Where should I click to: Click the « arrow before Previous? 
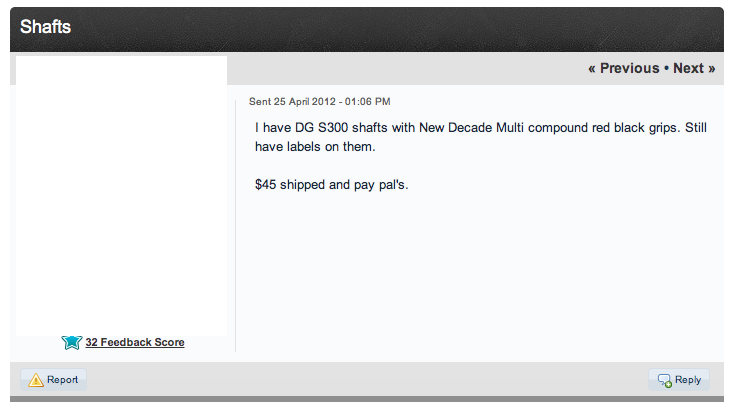592,69
